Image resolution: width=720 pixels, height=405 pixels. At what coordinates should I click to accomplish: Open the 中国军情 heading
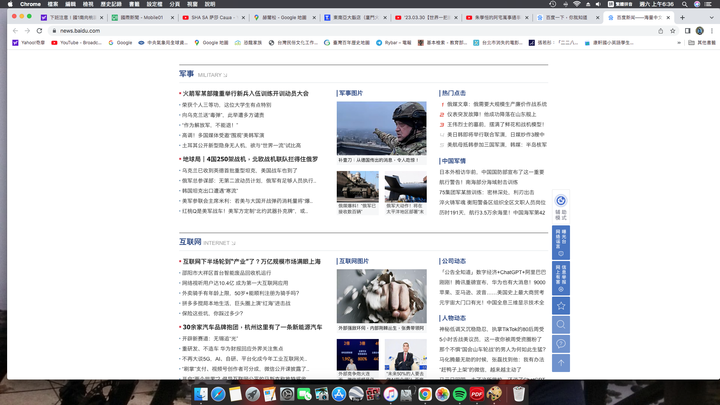[x=454, y=161]
